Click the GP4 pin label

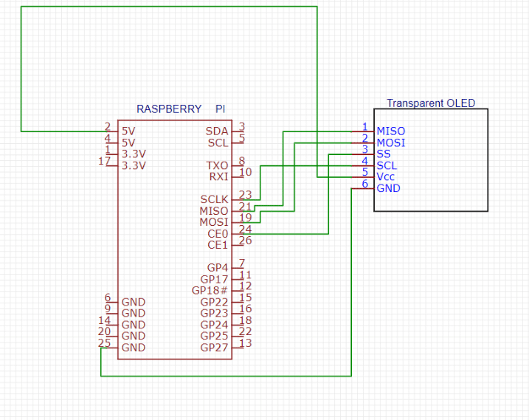click(x=218, y=268)
